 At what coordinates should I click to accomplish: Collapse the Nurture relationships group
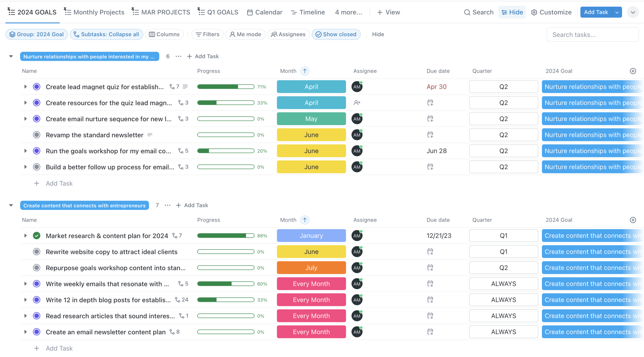click(x=11, y=56)
